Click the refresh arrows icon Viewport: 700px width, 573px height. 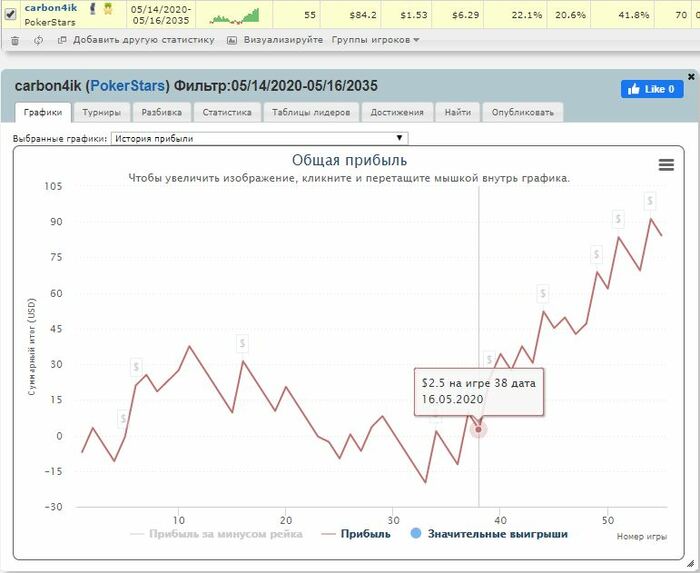click(x=38, y=40)
